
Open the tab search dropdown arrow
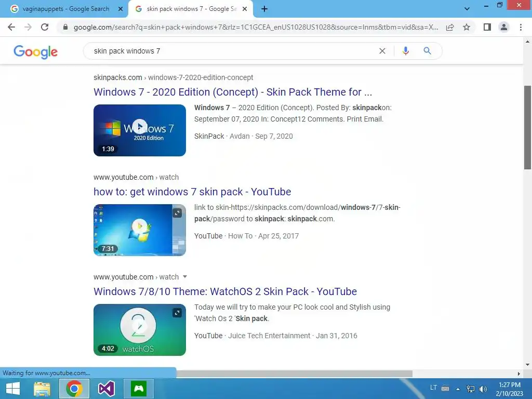point(467,9)
